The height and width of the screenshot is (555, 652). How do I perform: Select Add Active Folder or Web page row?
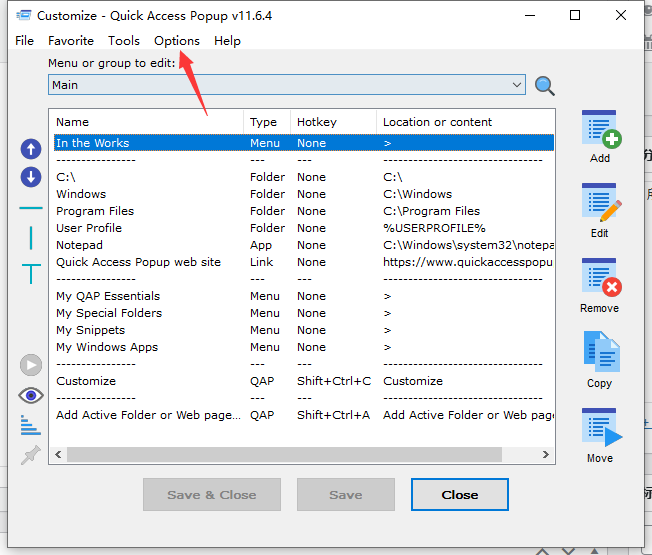pos(304,415)
